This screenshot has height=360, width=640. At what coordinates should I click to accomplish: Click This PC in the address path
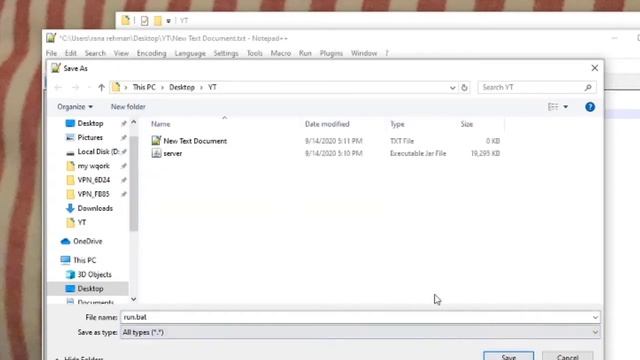pyautogui.click(x=144, y=87)
